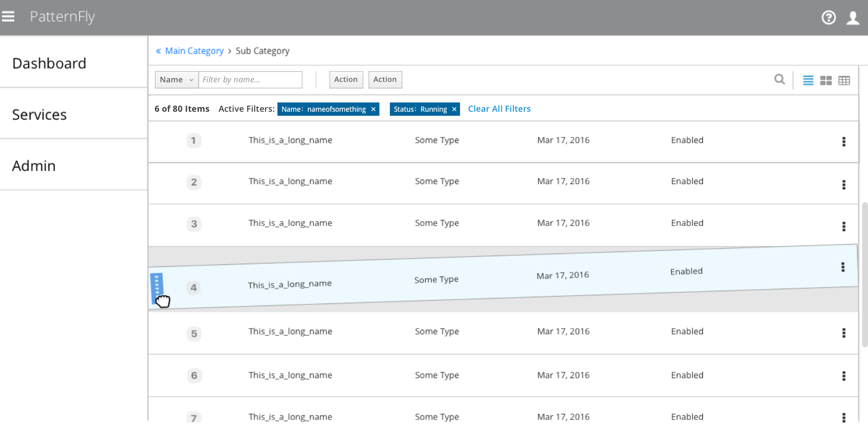The image size is (868, 431).
Task: Open kebab menu for row 1
Action: pos(844,142)
